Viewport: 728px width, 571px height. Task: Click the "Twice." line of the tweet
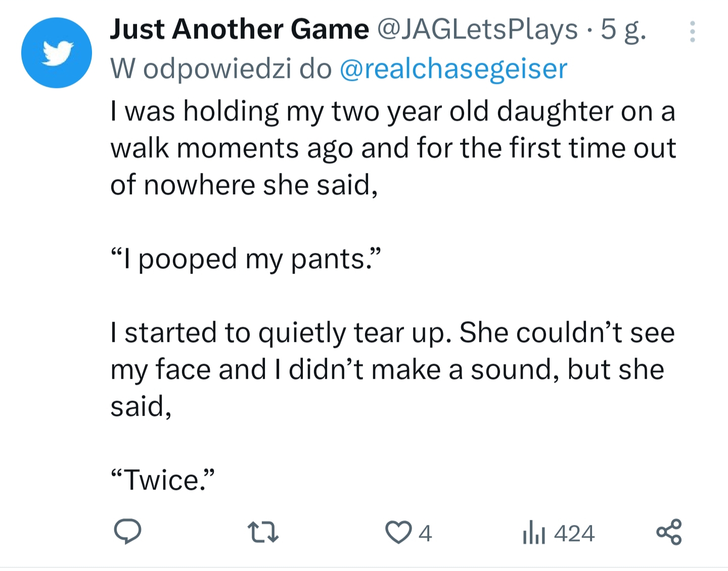click(163, 479)
